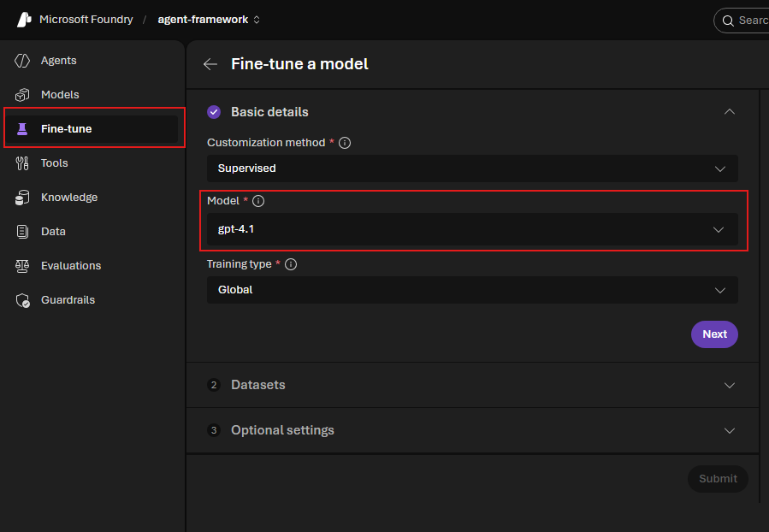769x532 pixels.
Task: Click the info icon next to Model label
Action: click(258, 201)
